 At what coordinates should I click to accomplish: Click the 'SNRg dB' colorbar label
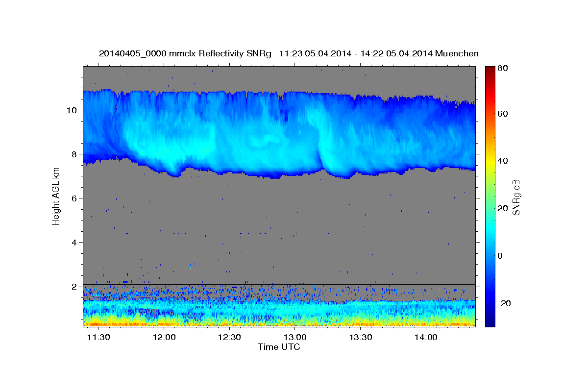tap(516, 197)
